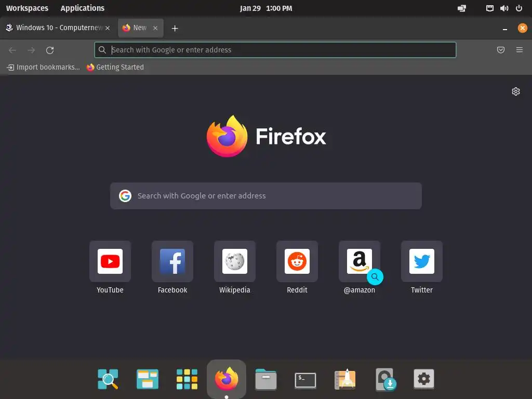Open the Firefox hamburger menu

(519, 50)
